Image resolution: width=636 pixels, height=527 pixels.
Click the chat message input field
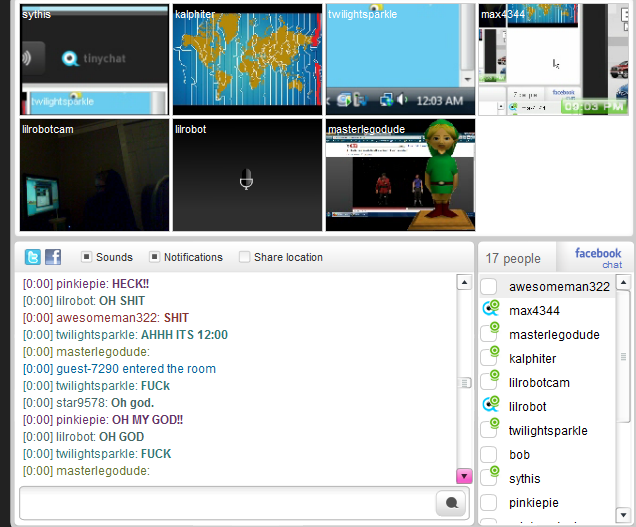(227, 503)
